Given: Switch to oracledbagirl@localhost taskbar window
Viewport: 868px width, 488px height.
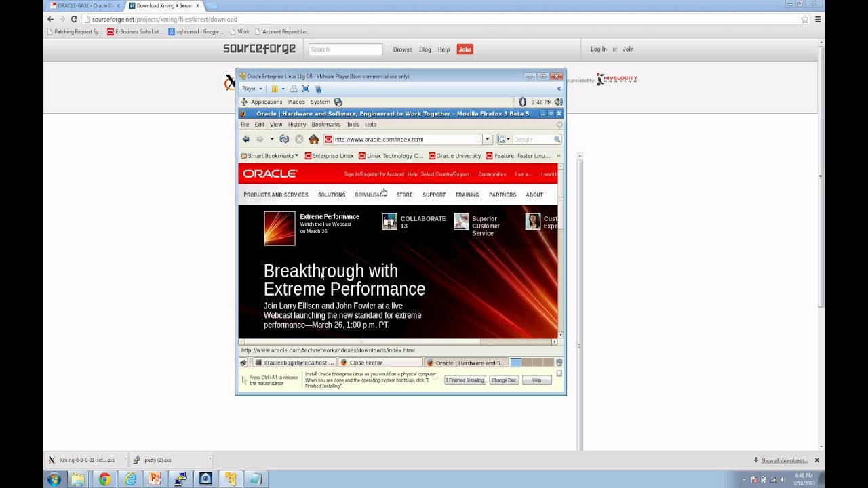Looking at the screenshot, I should [x=294, y=363].
